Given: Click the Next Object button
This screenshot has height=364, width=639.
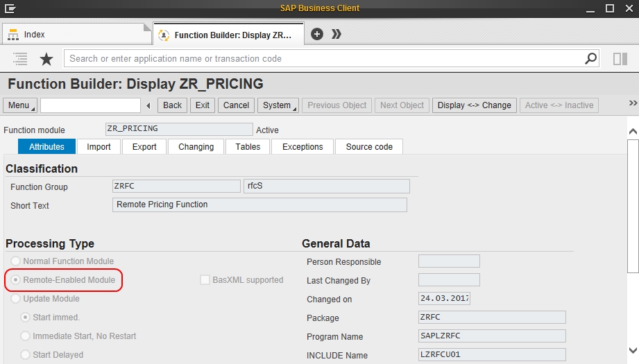Looking at the screenshot, I should 402,105.
